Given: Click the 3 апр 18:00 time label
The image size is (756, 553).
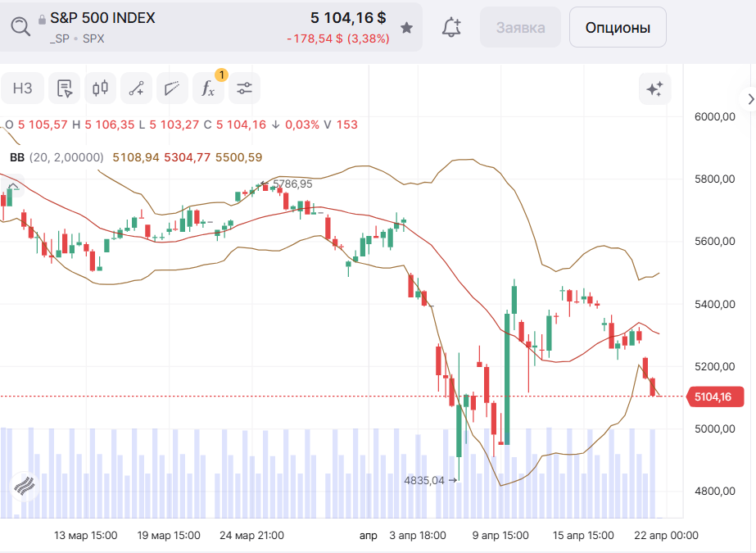Looking at the screenshot, I should (x=418, y=535).
